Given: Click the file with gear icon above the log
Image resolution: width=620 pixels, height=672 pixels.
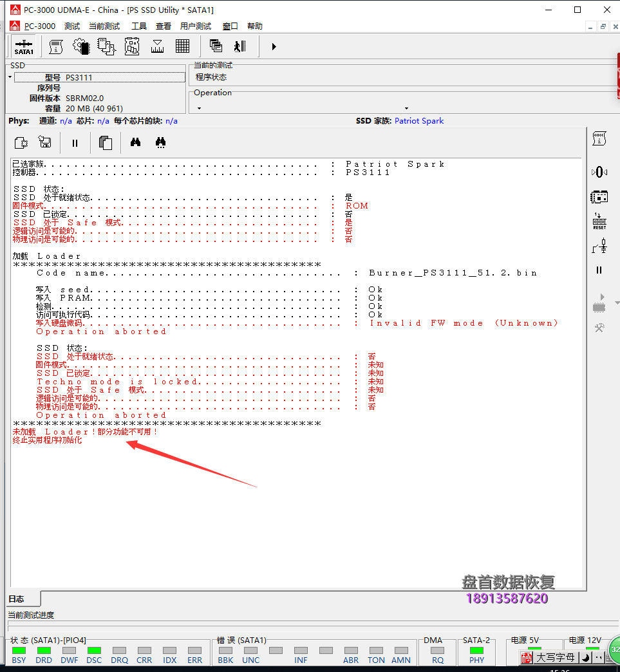Looking at the screenshot, I should pos(21,143).
